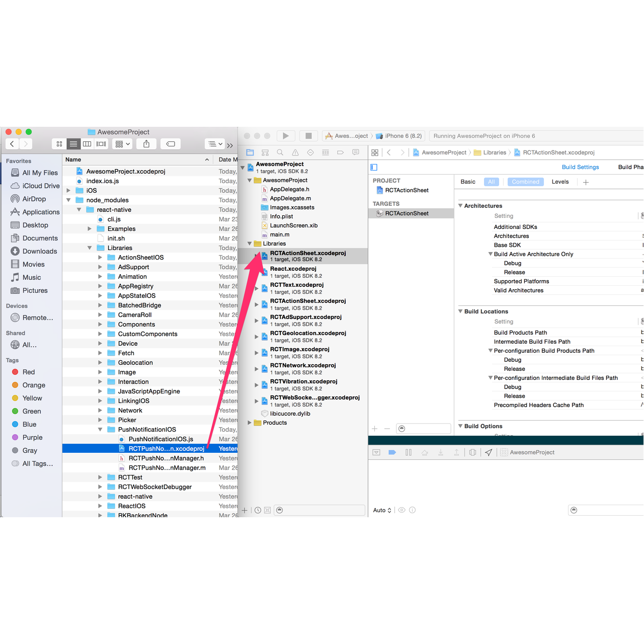Screen dimensions: 644x644
Task: Collapse the node_modules folder in Finder
Action: pos(68,200)
